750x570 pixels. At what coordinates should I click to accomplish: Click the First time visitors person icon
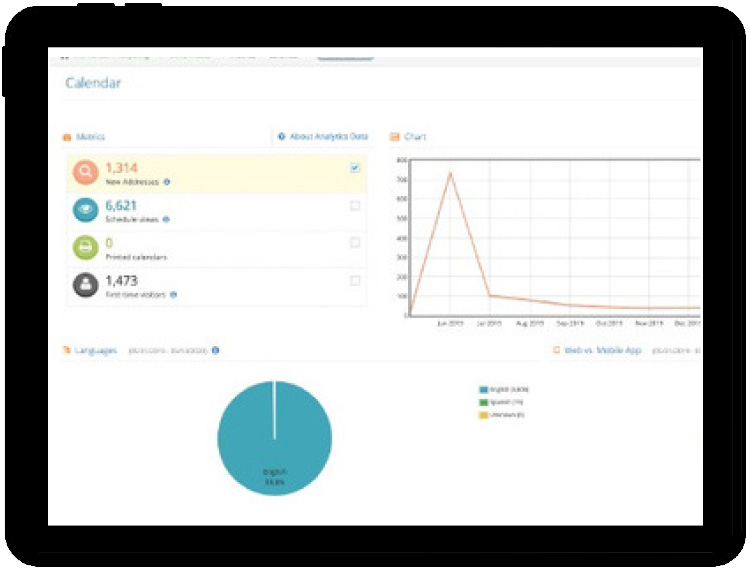(85, 284)
